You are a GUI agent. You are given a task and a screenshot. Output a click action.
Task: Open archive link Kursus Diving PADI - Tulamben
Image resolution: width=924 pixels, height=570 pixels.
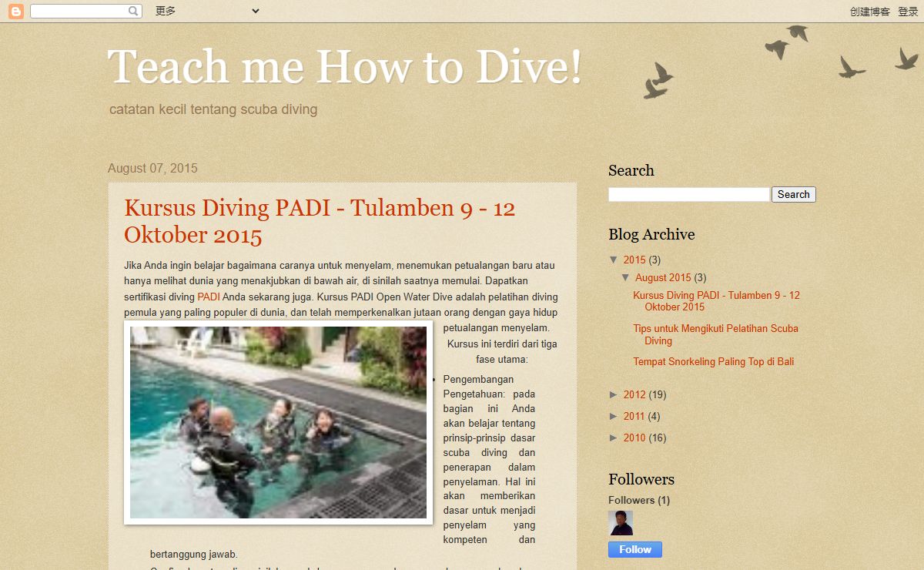(716, 301)
